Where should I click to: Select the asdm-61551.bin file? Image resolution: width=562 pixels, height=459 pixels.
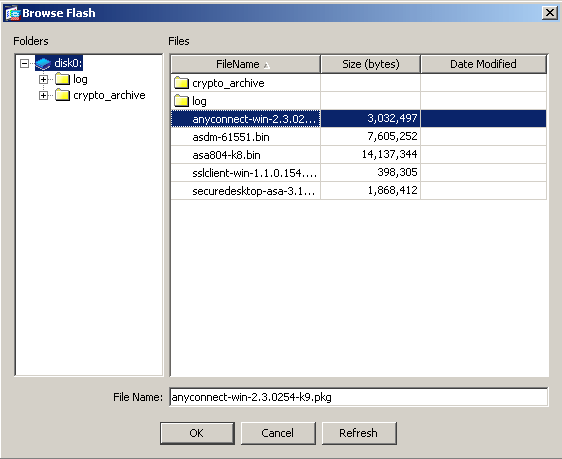(x=231, y=137)
